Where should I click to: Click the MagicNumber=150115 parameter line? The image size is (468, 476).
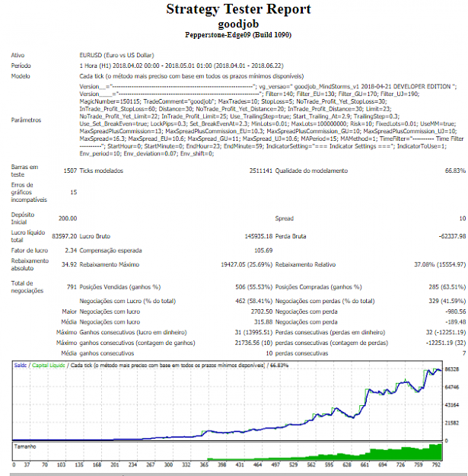point(234,101)
